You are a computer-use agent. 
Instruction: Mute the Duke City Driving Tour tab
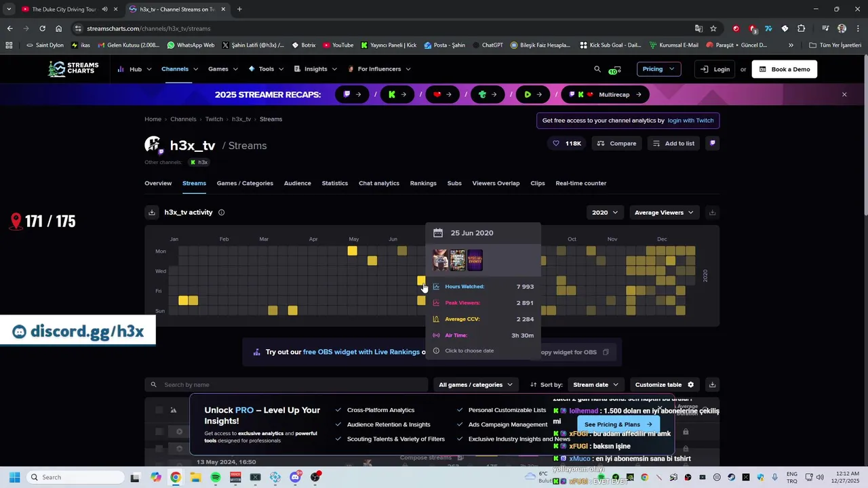pyautogui.click(x=104, y=9)
